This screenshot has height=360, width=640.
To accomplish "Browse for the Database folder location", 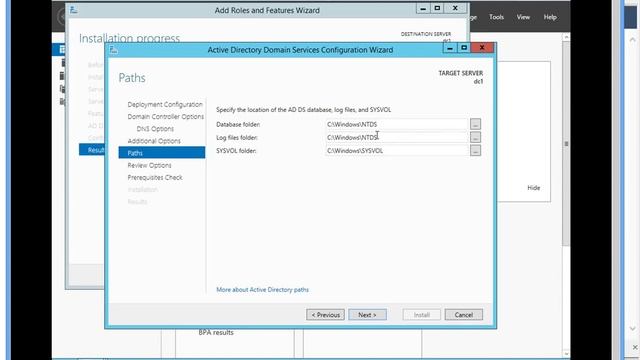I will click(475, 124).
